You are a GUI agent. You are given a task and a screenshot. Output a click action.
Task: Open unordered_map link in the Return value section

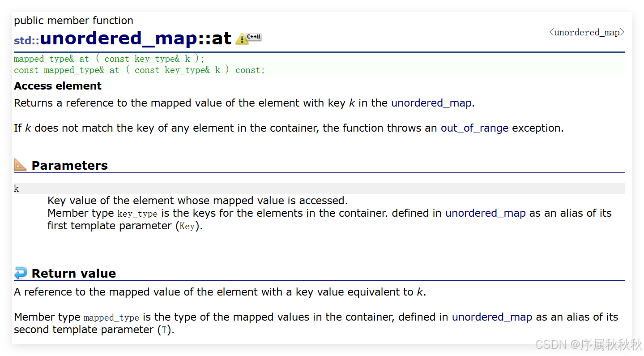click(x=492, y=317)
